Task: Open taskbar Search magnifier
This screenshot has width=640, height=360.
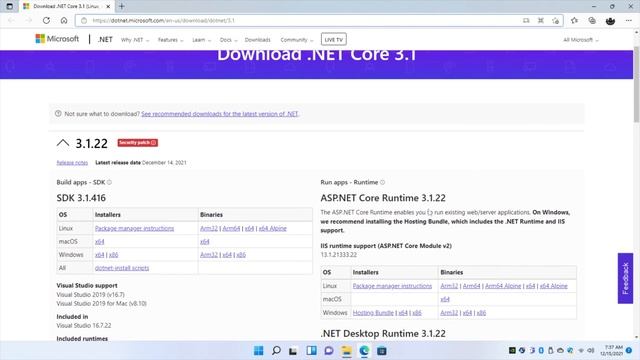Action: [x=276, y=351]
